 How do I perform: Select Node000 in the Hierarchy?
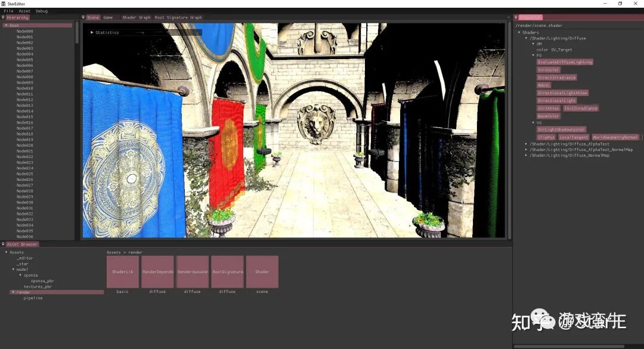point(24,31)
